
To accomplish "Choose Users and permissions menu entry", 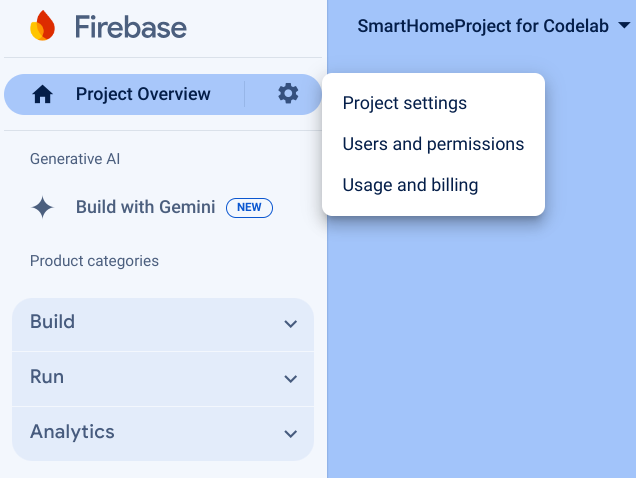I will [433, 144].
